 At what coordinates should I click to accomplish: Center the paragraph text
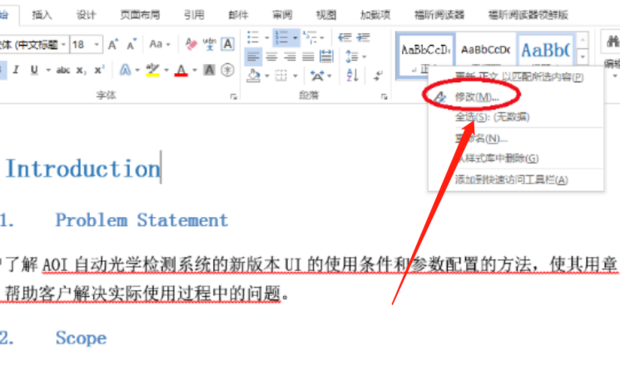(272, 57)
